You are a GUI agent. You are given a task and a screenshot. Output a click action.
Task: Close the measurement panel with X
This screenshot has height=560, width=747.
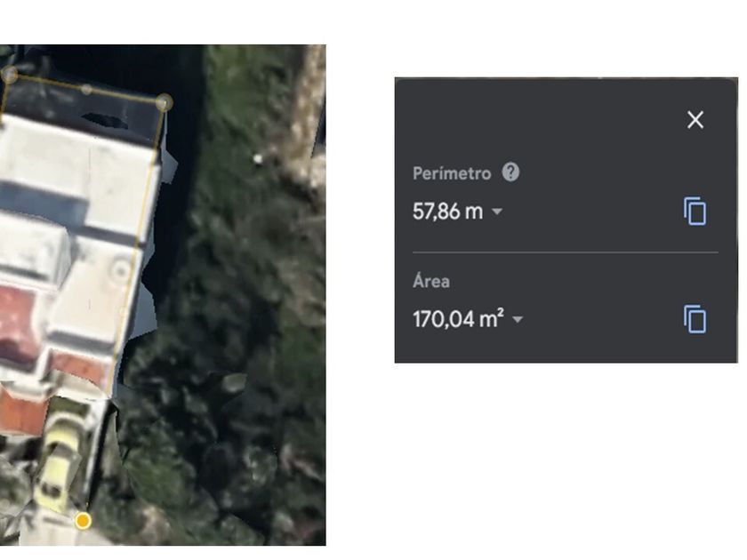pos(695,119)
